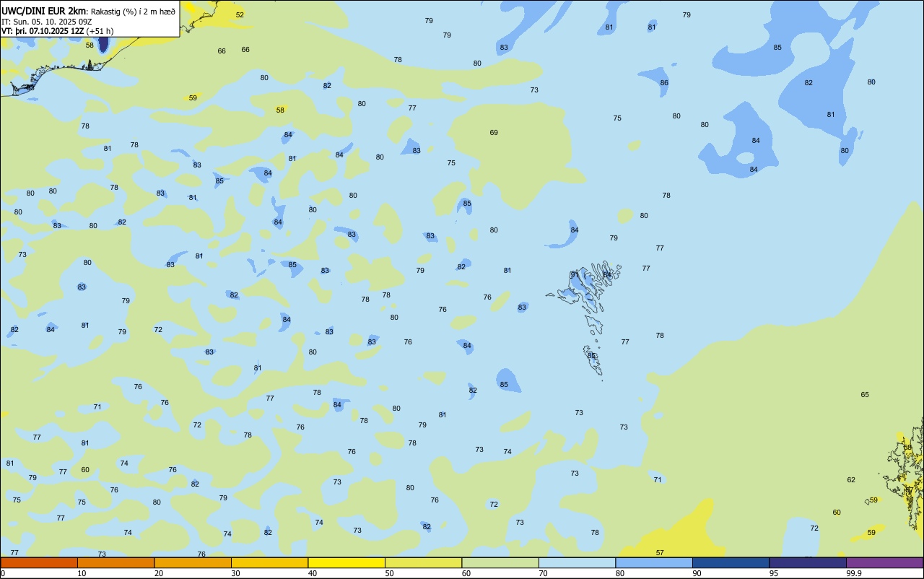Click the humidity value 52 on the map
Image resolution: width=924 pixels, height=579 pixels.
coord(240,14)
